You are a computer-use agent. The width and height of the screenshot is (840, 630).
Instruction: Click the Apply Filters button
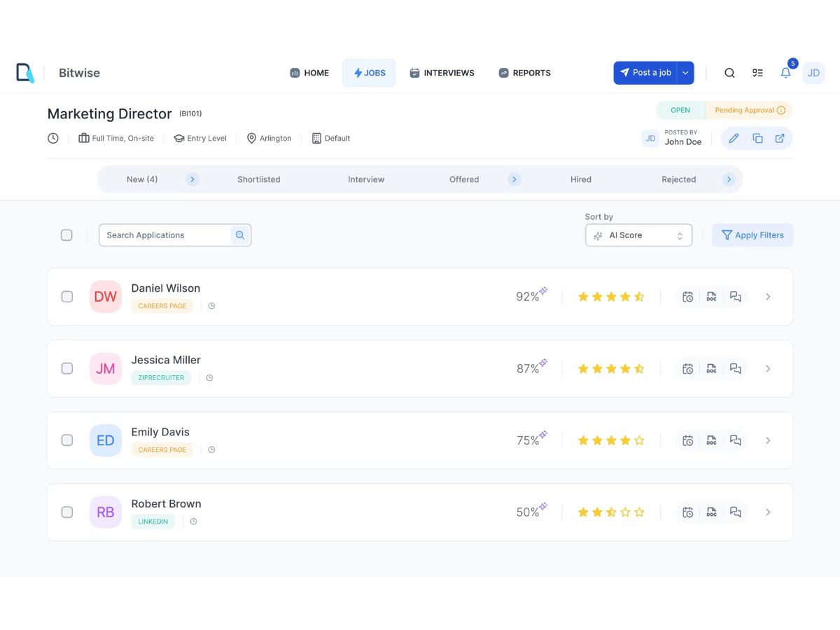coord(752,235)
